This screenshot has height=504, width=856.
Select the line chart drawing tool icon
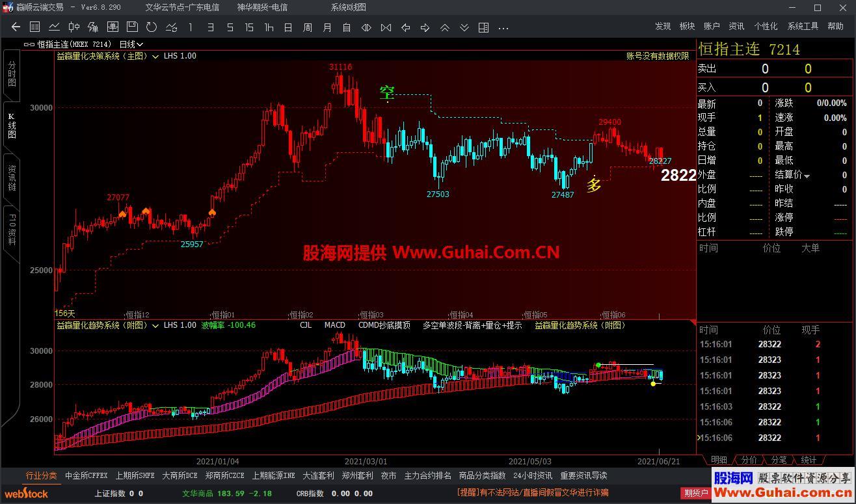pos(54,27)
